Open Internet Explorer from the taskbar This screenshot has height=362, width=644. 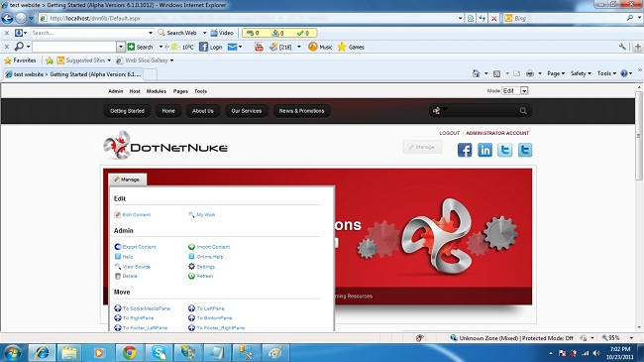(42, 353)
